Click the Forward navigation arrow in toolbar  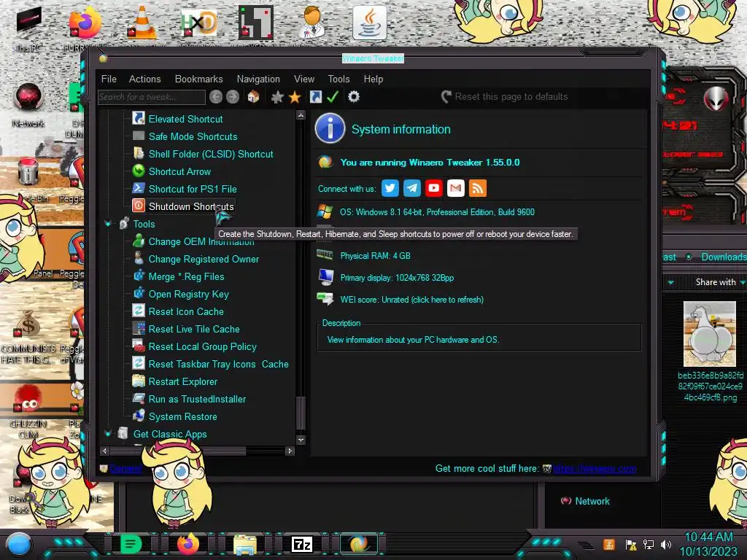pyautogui.click(x=233, y=97)
